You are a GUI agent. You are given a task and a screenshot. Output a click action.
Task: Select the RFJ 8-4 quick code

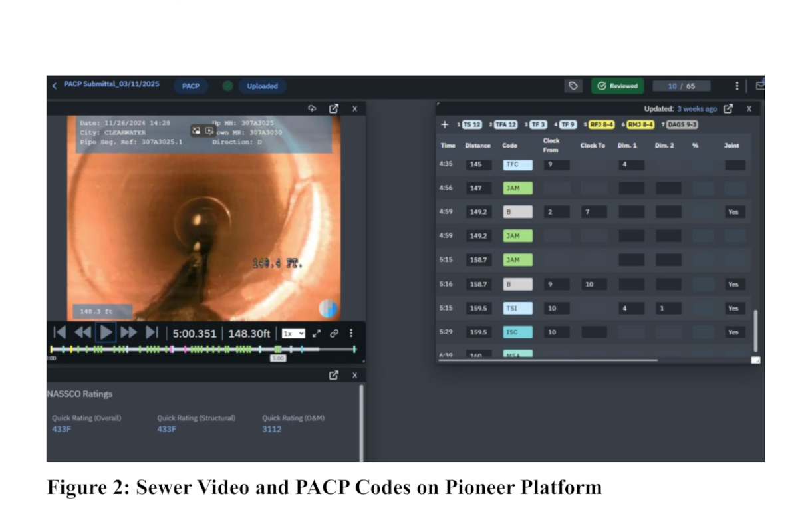tap(602, 124)
